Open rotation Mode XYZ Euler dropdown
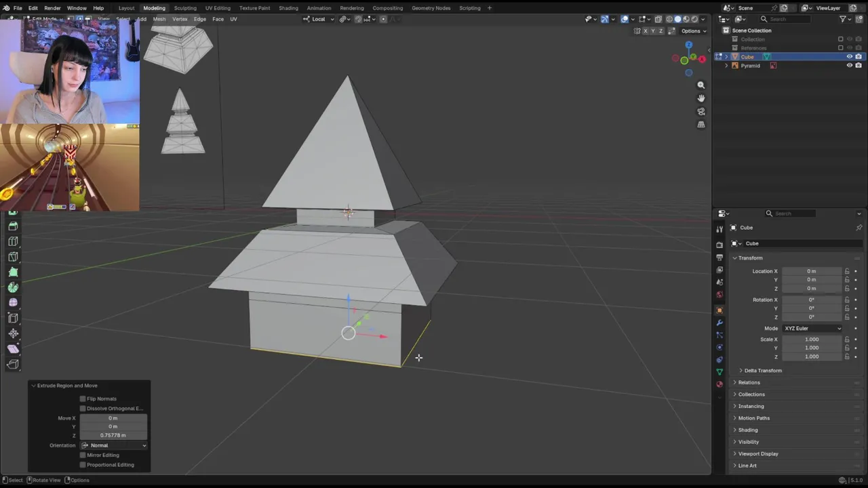Viewport: 868px width, 488px height. tap(812, 329)
